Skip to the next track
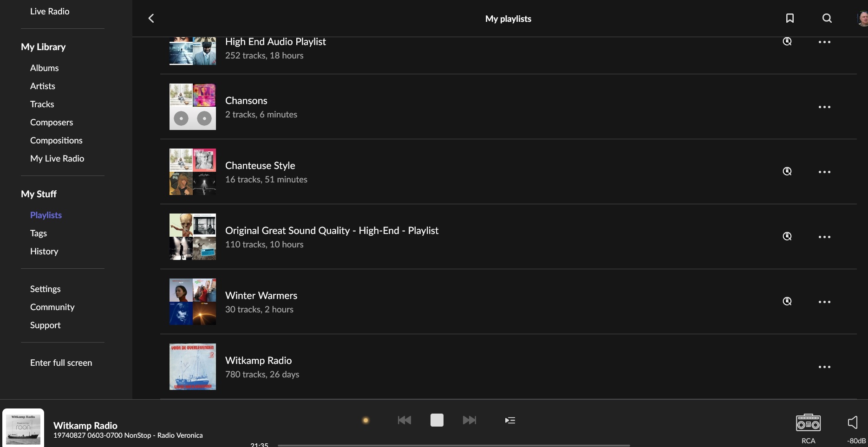The height and width of the screenshot is (447, 868). coord(470,420)
